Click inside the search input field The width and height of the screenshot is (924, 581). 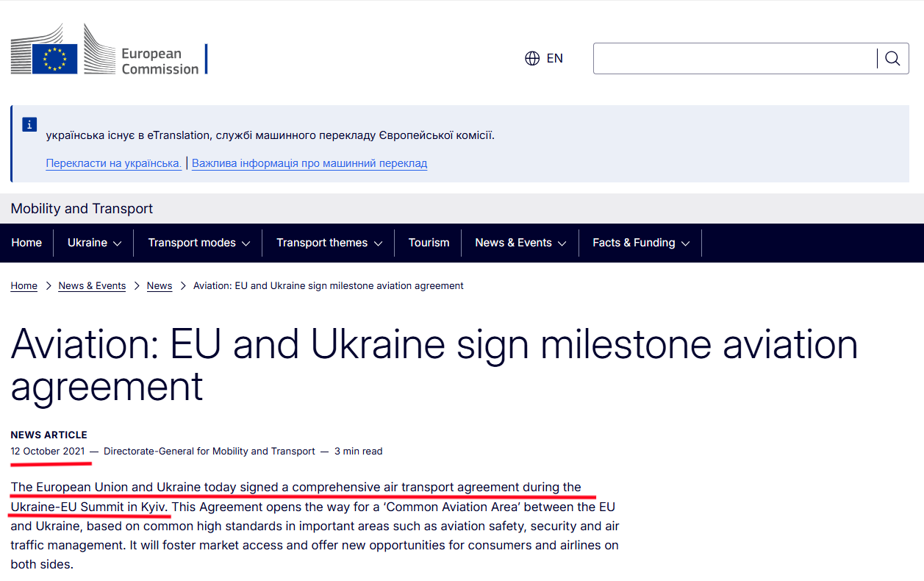pos(728,58)
